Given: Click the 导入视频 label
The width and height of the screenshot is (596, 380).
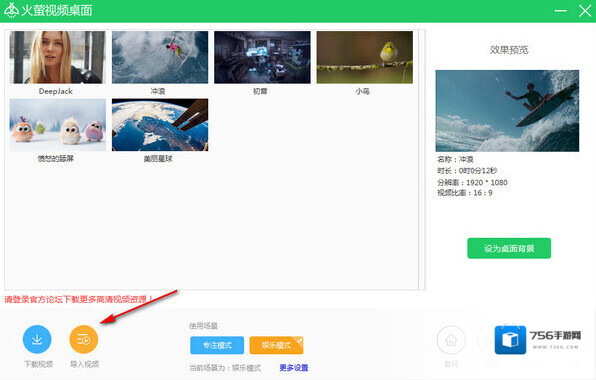Looking at the screenshot, I should tap(84, 364).
